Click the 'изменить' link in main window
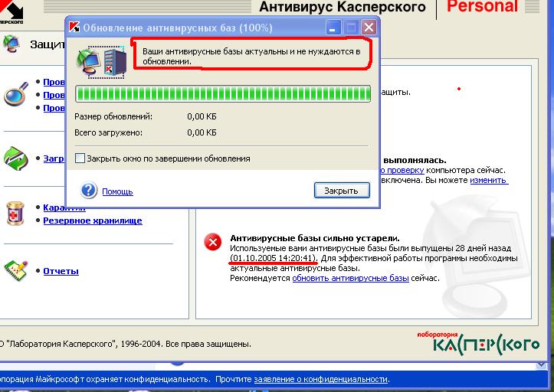554x392 pixels. coord(489,180)
